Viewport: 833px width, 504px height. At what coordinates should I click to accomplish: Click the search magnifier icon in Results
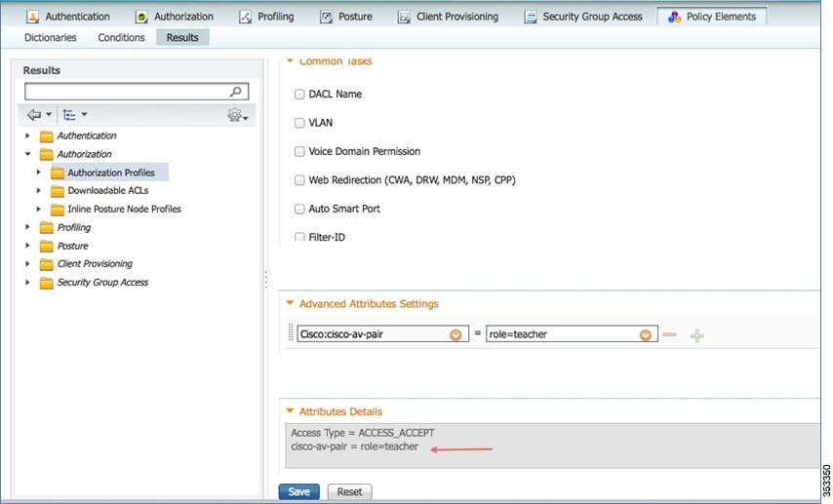coord(235,92)
